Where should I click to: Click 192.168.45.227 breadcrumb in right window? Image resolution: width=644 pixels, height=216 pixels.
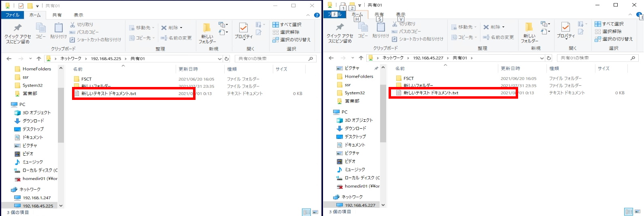[428, 58]
